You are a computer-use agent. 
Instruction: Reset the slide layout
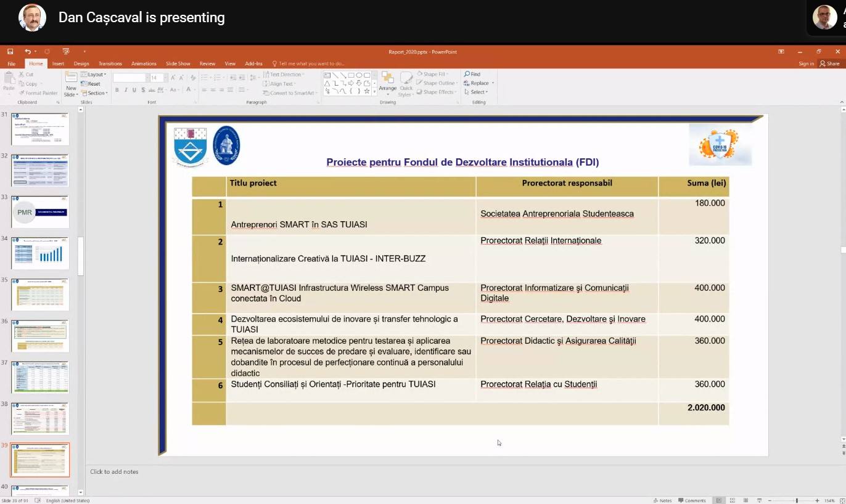tap(91, 84)
